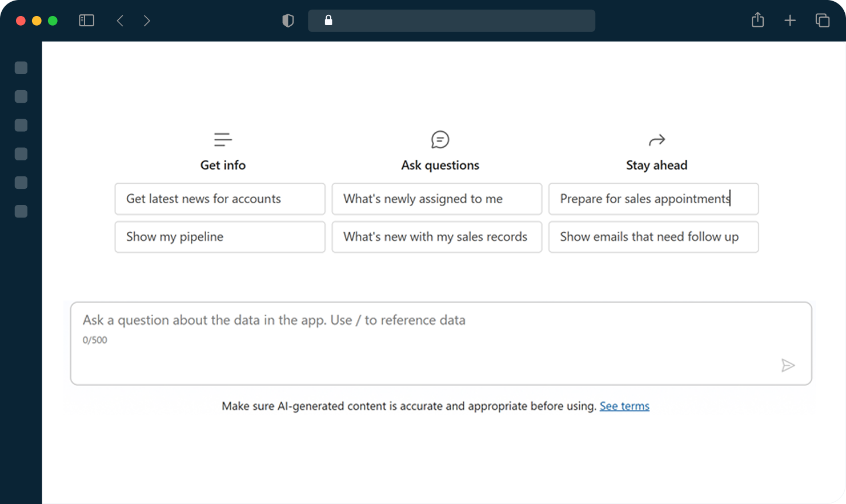Click the browser share icon
The width and height of the screenshot is (846, 504).
coord(757,21)
